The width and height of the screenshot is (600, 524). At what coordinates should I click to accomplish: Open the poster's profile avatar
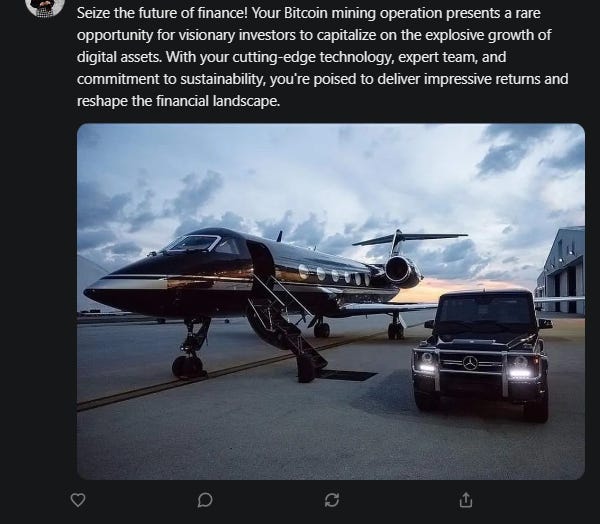[x=45, y=8]
